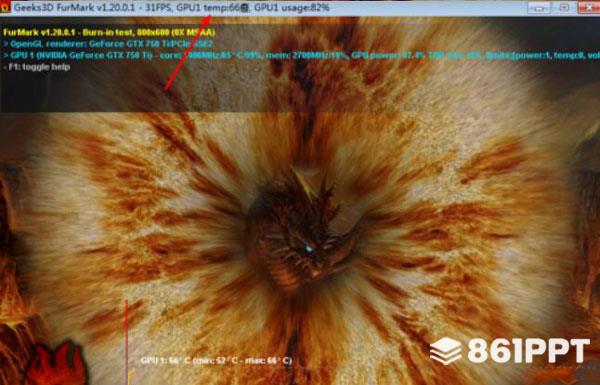Click the glowing eye of the furry creature
The height and width of the screenshot is (385, 600).
pyautogui.click(x=309, y=250)
